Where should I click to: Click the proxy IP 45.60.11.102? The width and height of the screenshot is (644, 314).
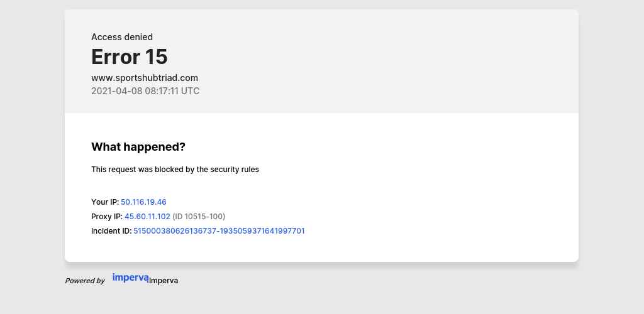pyautogui.click(x=147, y=217)
